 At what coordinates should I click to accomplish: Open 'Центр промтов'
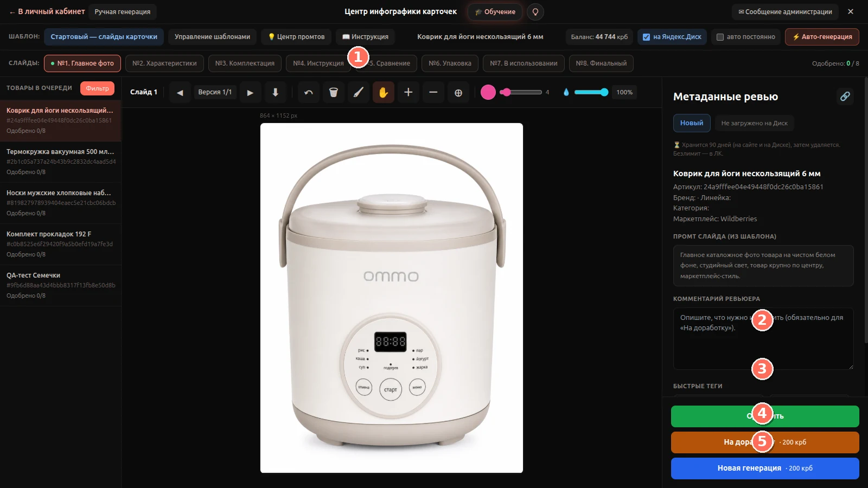296,37
